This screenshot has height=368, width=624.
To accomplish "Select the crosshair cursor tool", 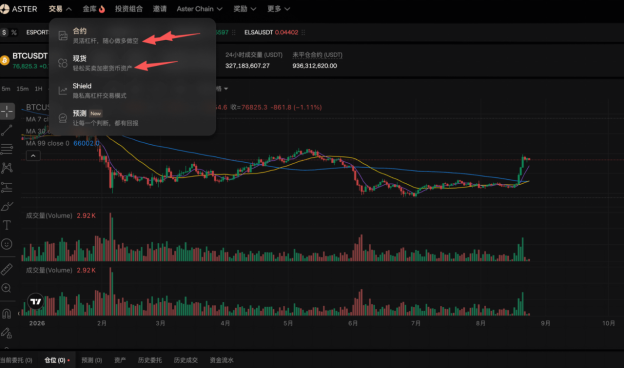I will click(x=7, y=111).
